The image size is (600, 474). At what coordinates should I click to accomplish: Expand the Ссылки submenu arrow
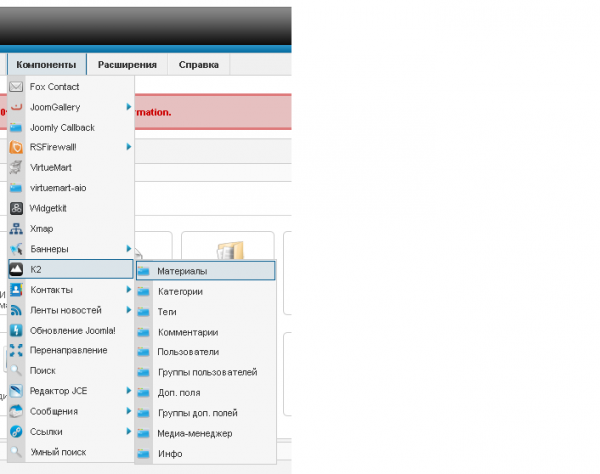129,431
